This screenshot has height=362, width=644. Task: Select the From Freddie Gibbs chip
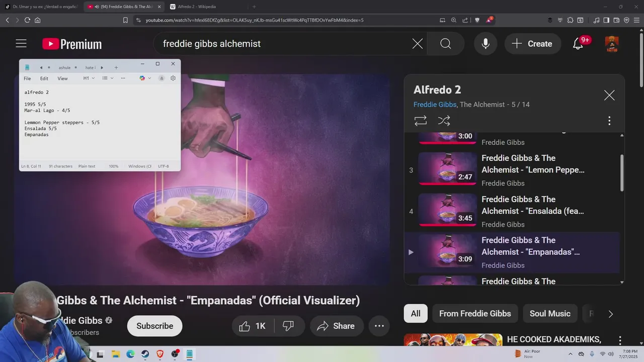[475, 314]
